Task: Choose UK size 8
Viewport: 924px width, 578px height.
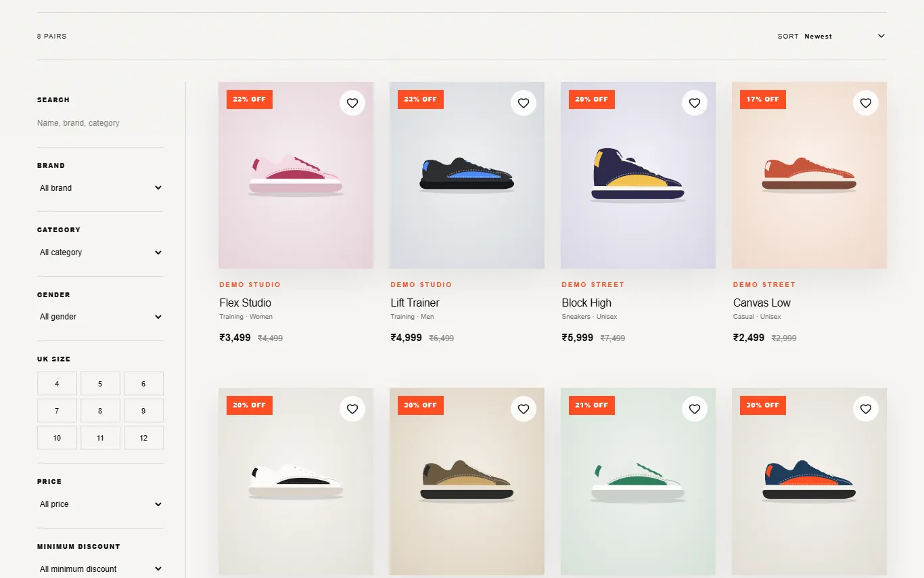Action: (x=100, y=411)
